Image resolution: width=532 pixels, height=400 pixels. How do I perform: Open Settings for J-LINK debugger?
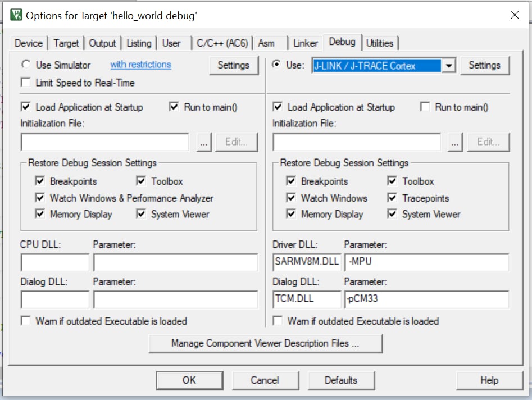click(x=484, y=65)
